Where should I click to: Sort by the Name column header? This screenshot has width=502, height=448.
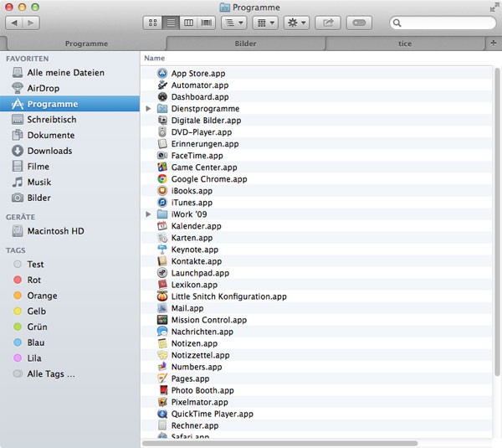[x=154, y=59]
